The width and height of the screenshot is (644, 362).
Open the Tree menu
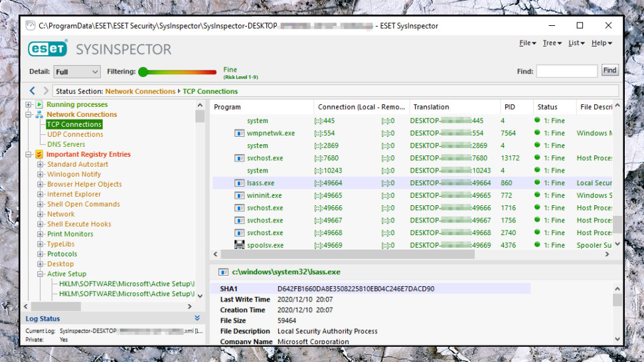pos(552,43)
